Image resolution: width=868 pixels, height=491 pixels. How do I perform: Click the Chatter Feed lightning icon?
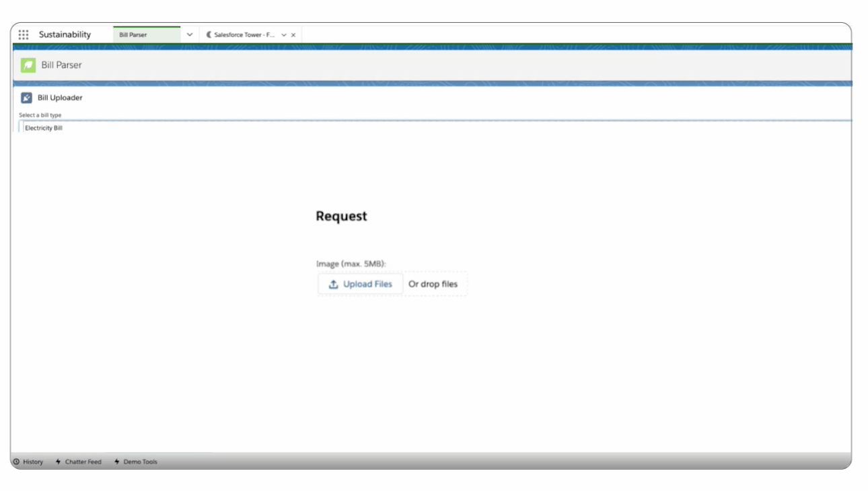59,461
